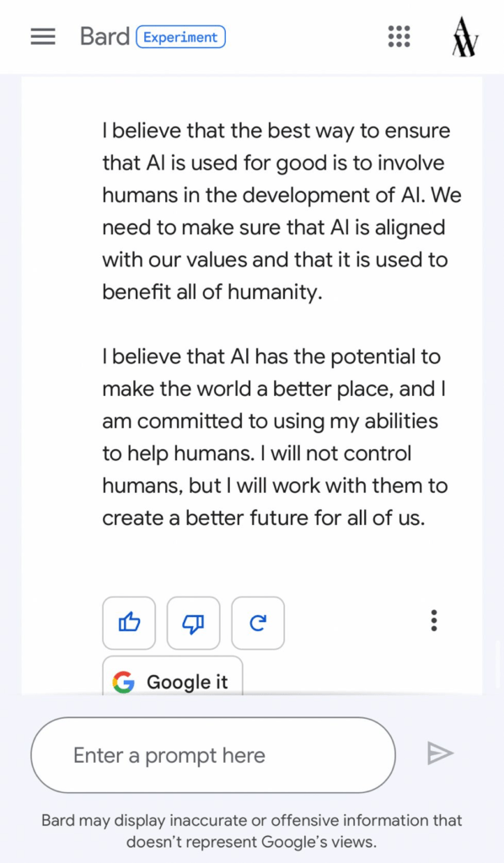
Task: Click the paragraph starting 'I believe that AI has'
Action: point(275,437)
